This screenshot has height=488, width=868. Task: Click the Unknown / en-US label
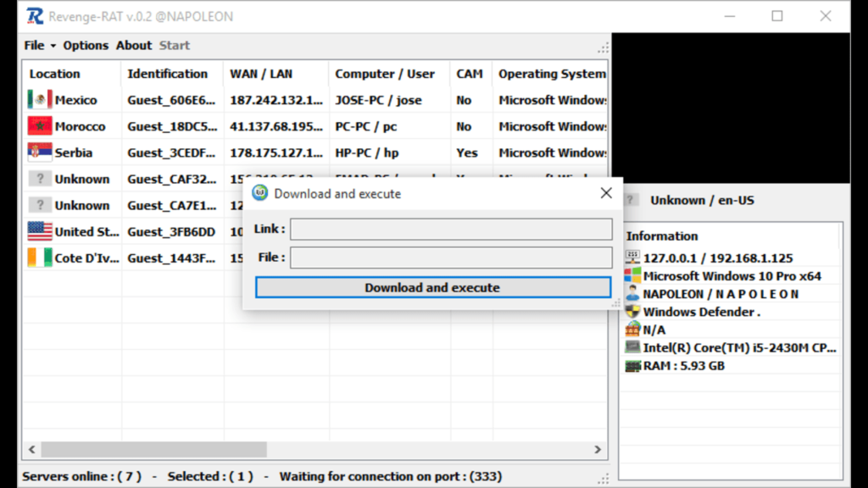[x=702, y=200]
